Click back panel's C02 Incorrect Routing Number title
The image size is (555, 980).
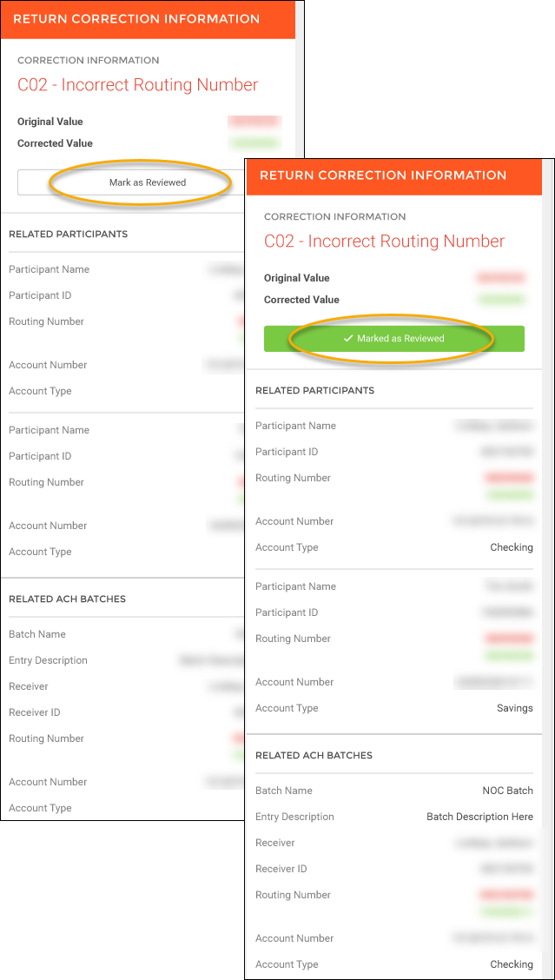(x=137, y=85)
